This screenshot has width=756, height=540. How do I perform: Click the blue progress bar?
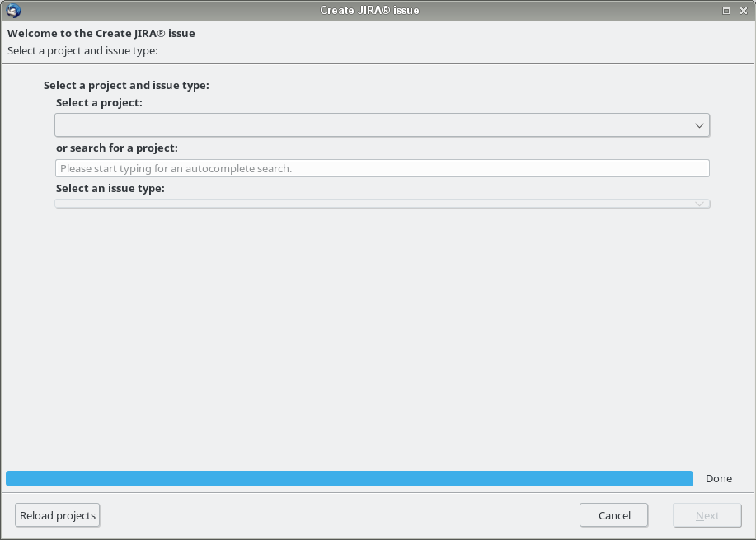tap(349, 478)
